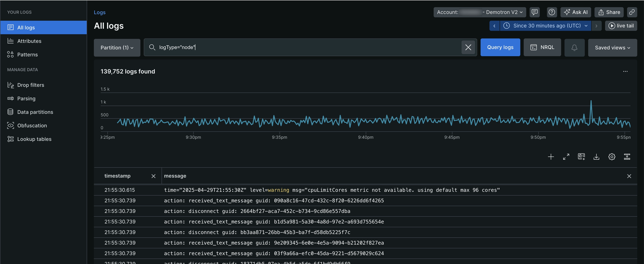The height and width of the screenshot is (264, 644).
Task: Click the add to dashboard icon
Action: click(581, 157)
